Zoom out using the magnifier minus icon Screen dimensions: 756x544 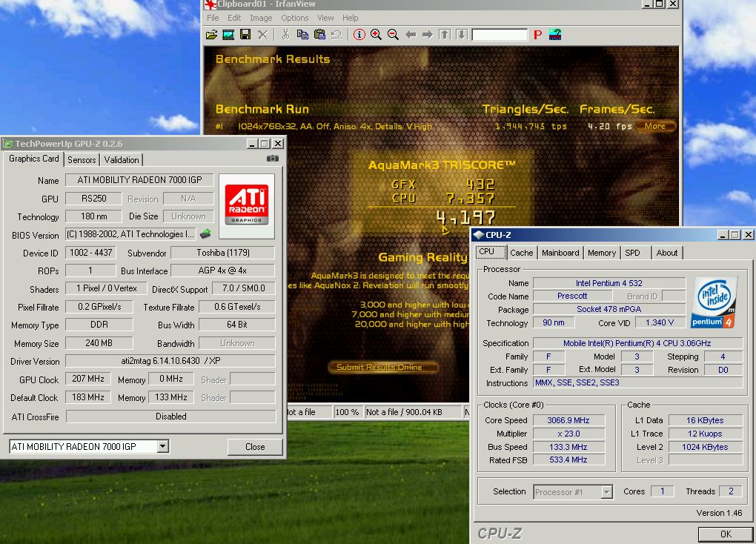point(393,35)
